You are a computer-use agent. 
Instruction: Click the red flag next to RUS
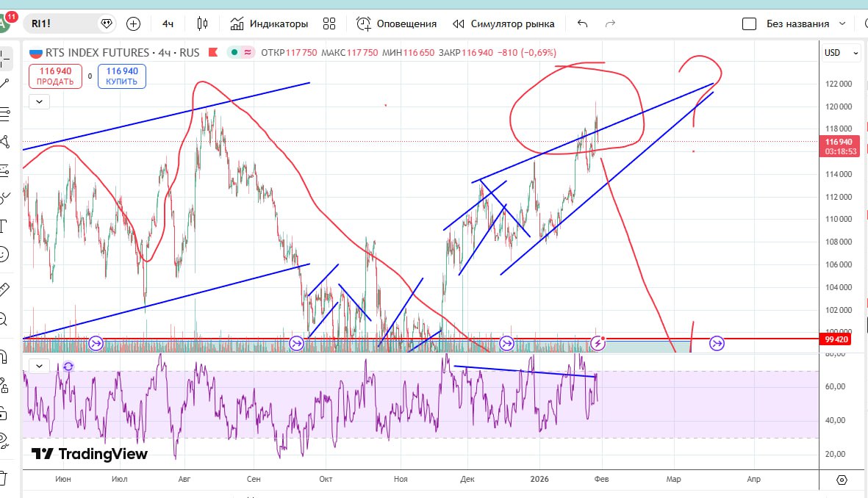(213, 53)
